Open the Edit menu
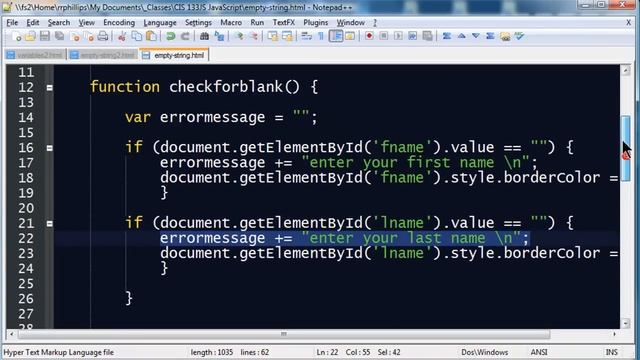640x360 pixels. [x=33, y=22]
